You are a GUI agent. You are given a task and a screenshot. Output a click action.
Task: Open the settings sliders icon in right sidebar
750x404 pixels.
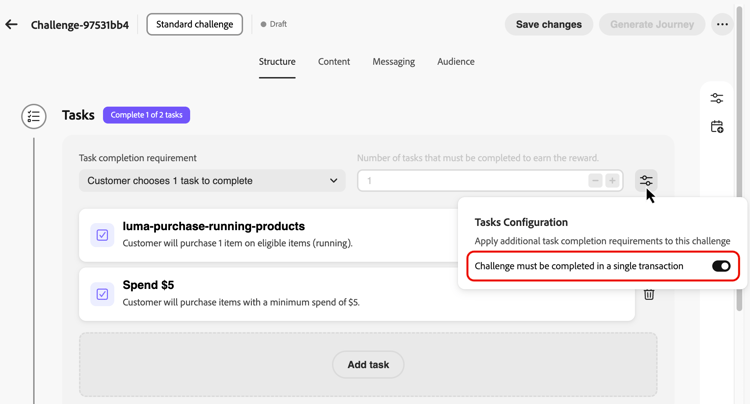(x=717, y=98)
